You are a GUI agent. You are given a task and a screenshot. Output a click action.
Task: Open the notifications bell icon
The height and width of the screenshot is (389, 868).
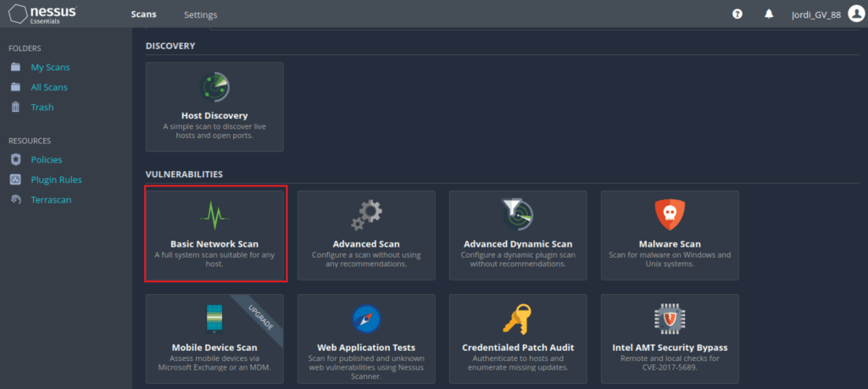point(769,14)
